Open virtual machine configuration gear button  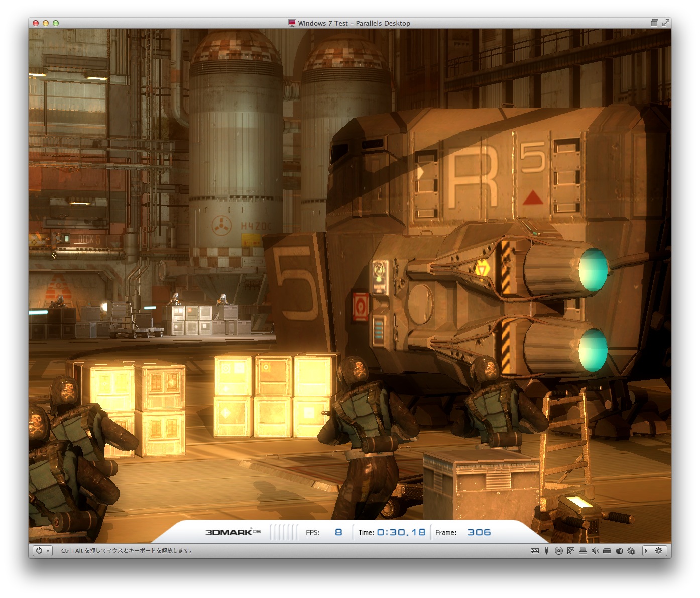pos(659,551)
